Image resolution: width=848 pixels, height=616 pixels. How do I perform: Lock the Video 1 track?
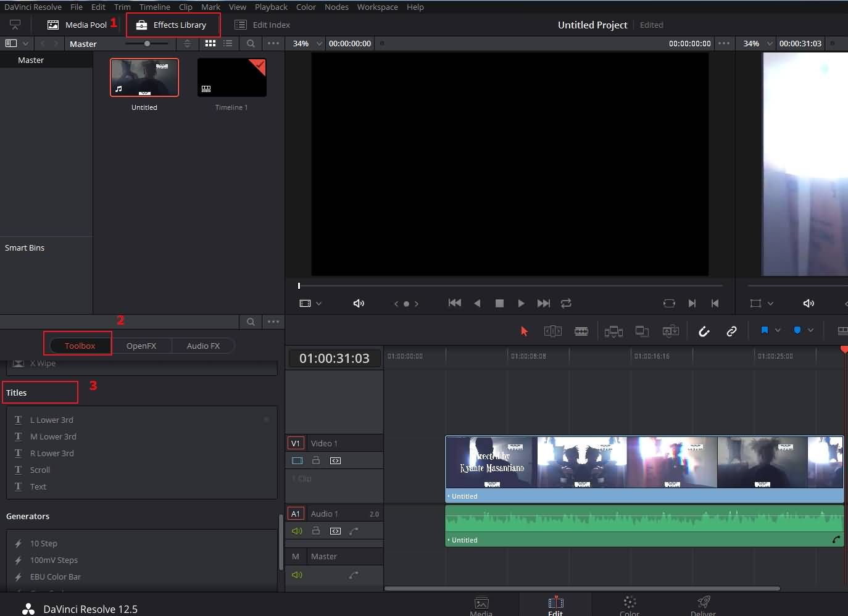point(316,460)
